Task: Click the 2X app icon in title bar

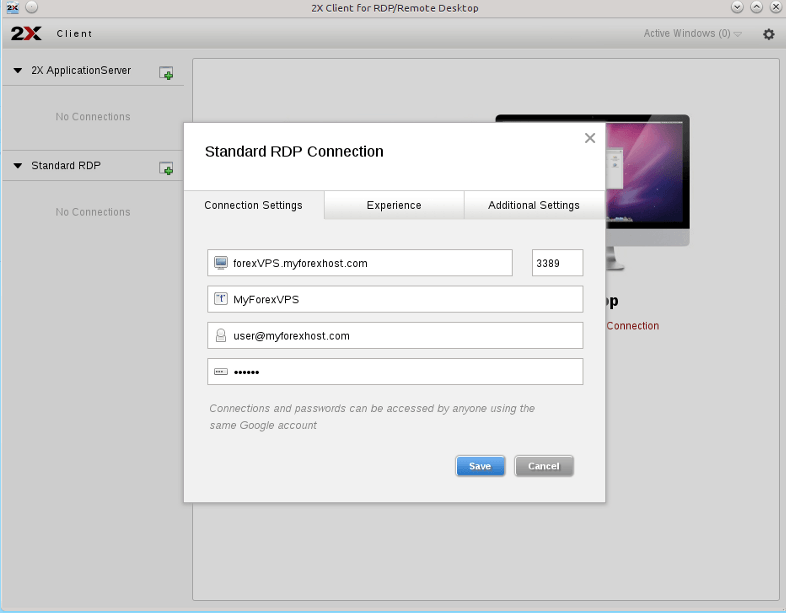Action: click(13, 7)
